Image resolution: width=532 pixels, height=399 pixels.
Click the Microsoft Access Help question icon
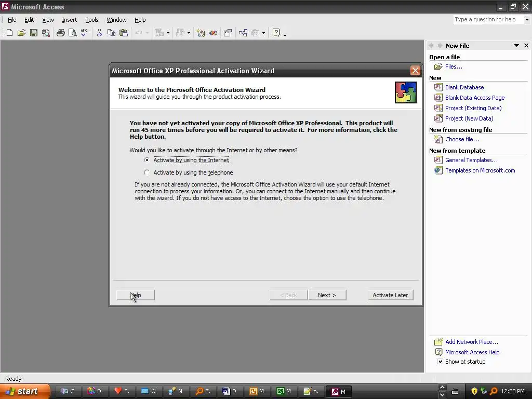pos(276,33)
